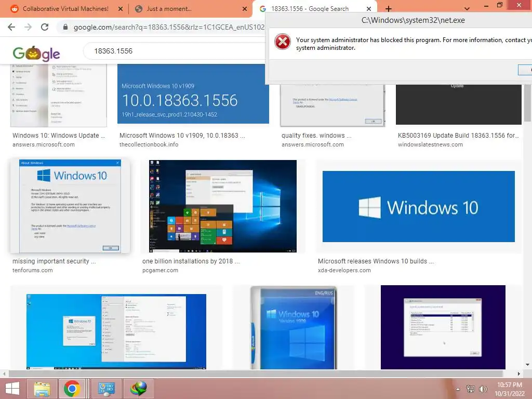Click xda-developers.com source text

pyautogui.click(x=344, y=270)
